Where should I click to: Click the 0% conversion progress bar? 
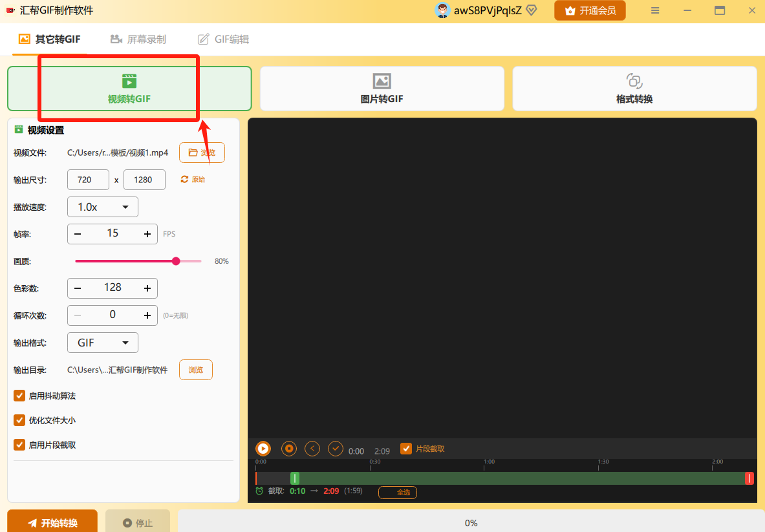pyautogui.click(x=471, y=522)
